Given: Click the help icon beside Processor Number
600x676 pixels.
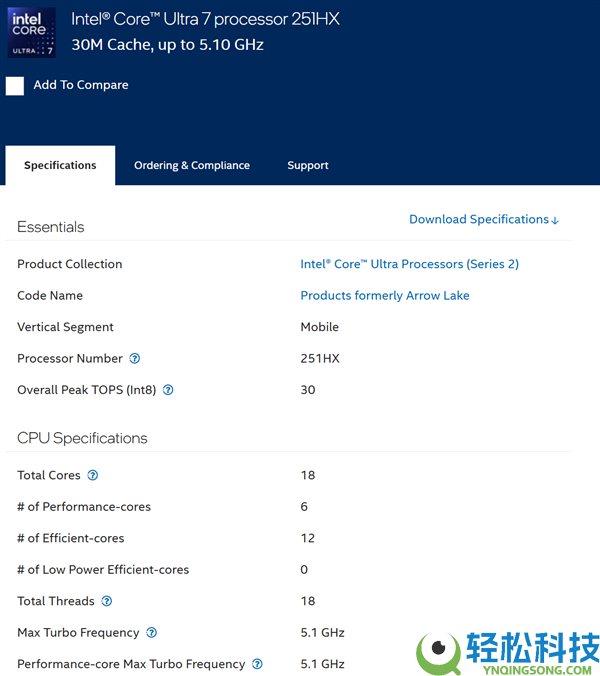Looking at the screenshot, I should 135,359.
